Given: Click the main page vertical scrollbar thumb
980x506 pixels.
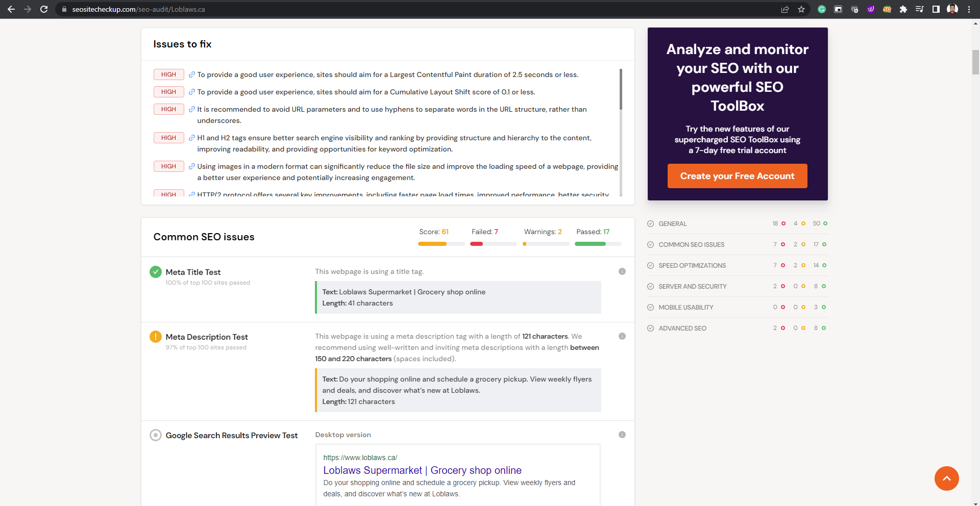Looking at the screenshot, I should pyautogui.click(x=975, y=62).
